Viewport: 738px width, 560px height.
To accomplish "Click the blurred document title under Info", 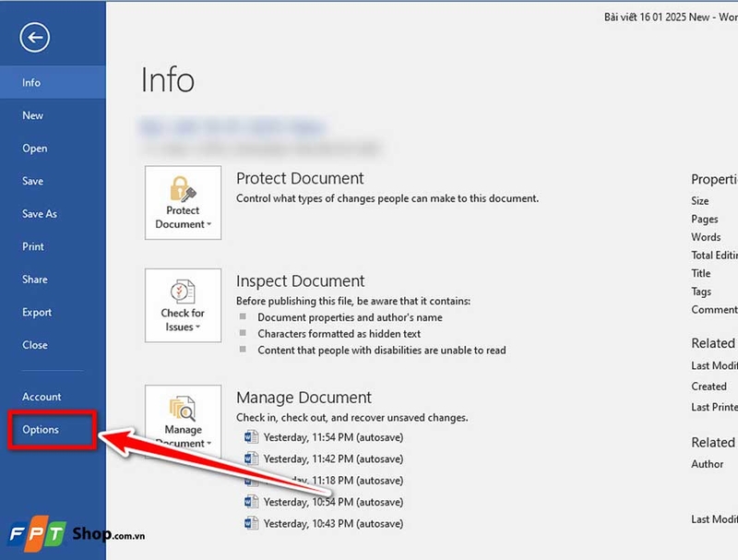I will (x=233, y=127).
